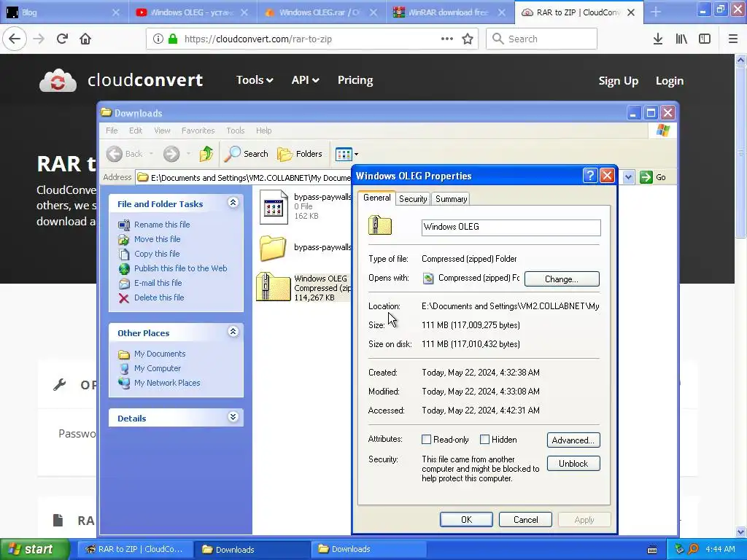The width and height of the screenshot is (747, 560).
Task: Click Publish this file to the Web
Action: click(x=181, y=268)
